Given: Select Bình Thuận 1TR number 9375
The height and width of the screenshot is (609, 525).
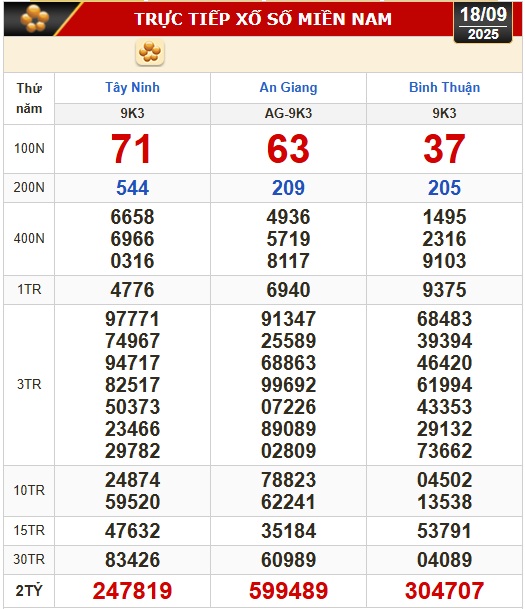Looking at the screenshot, I should pos(444,290).
